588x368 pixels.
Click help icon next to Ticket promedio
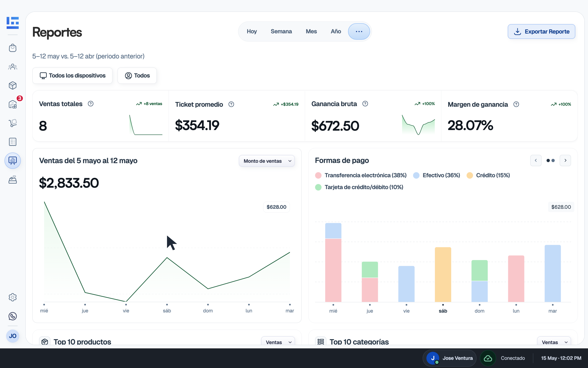pyautogui.click(x=231, y=104)
